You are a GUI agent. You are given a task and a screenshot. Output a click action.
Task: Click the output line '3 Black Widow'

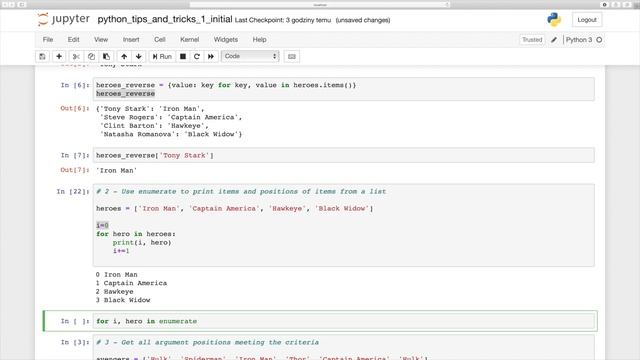[123, 300]
